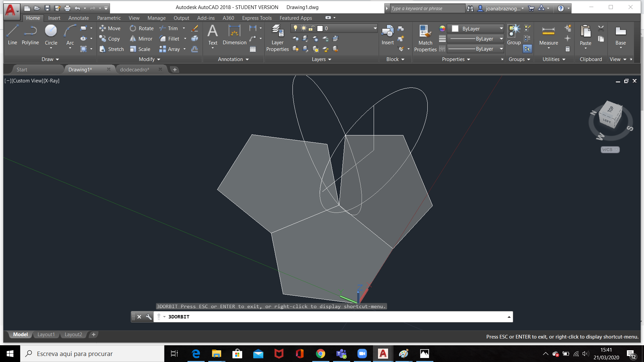Click the joanabraznog account sign-in button
The width and height of the screenshot is (644, 362).
pyautogui.click(x=500, y=8)
